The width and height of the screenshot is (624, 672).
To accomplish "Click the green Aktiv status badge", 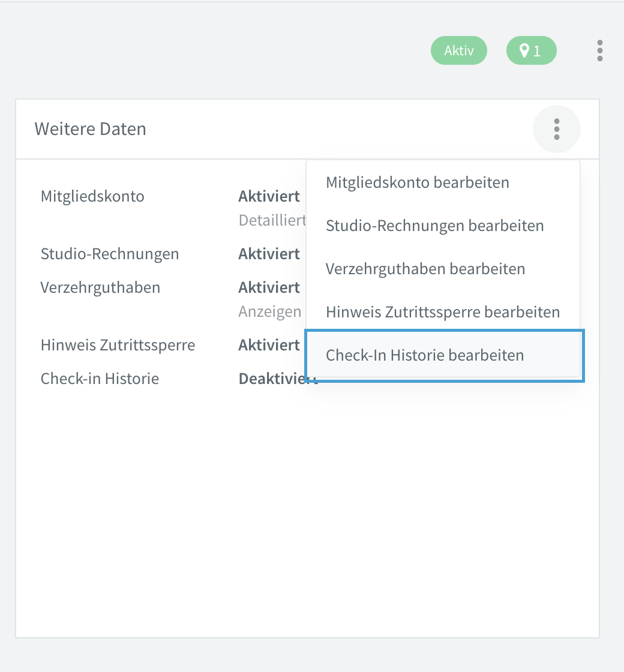I will click(x=458, y=50).
